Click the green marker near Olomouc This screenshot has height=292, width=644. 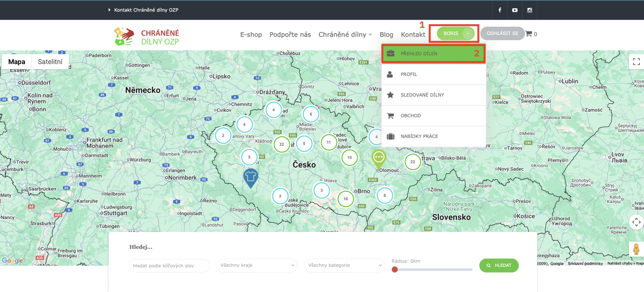point(379,158)
